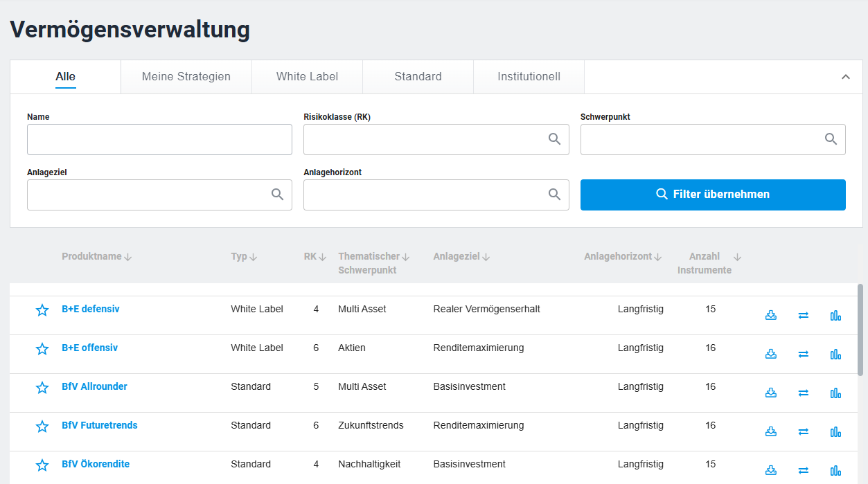This screenshot has height=484, width=868.
Task: Open the BfV Futuretrends product link
Action: pos(99,425)
